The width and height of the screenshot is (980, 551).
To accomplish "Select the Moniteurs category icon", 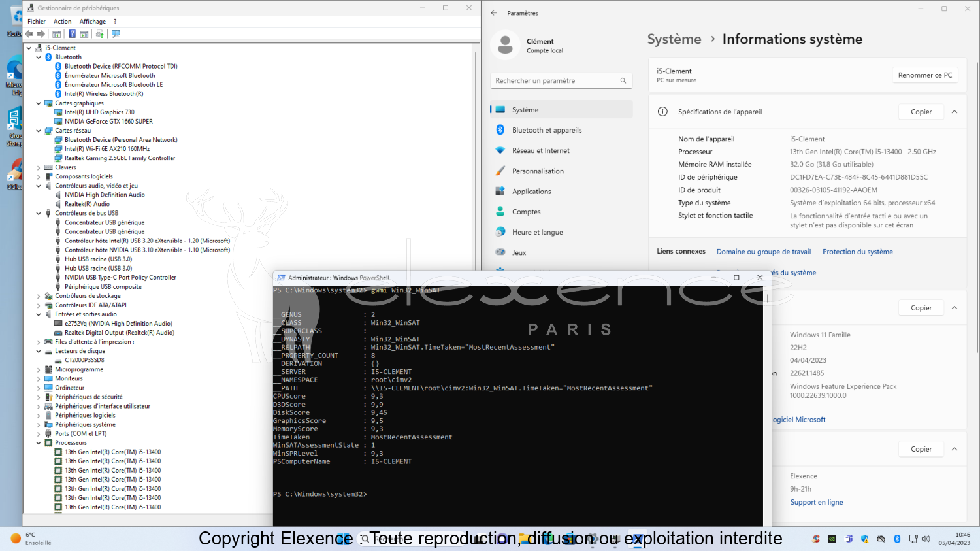I will (48, 378).
